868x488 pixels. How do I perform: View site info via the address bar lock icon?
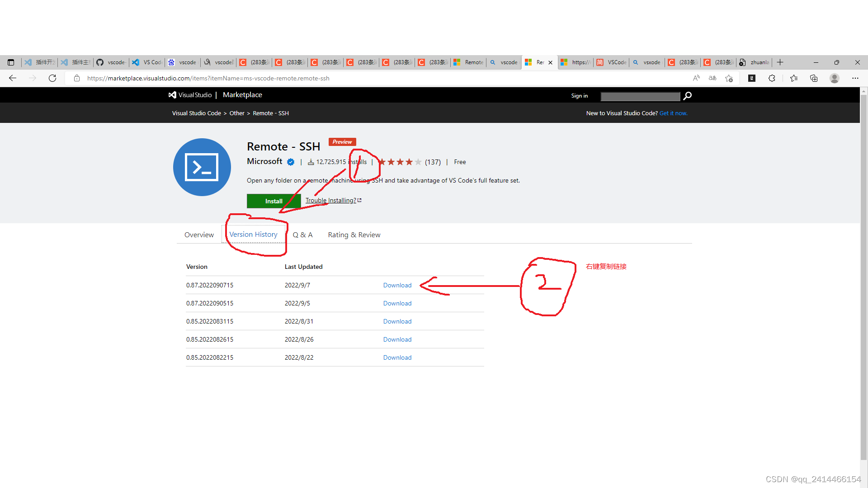77,78
